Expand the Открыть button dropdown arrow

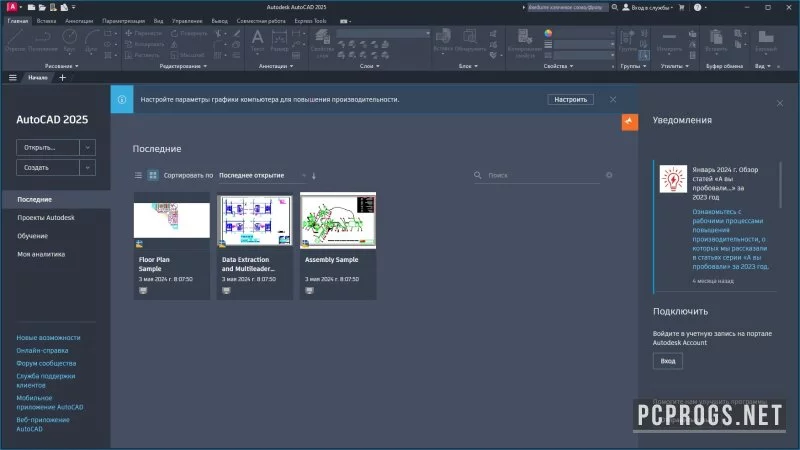87,147
